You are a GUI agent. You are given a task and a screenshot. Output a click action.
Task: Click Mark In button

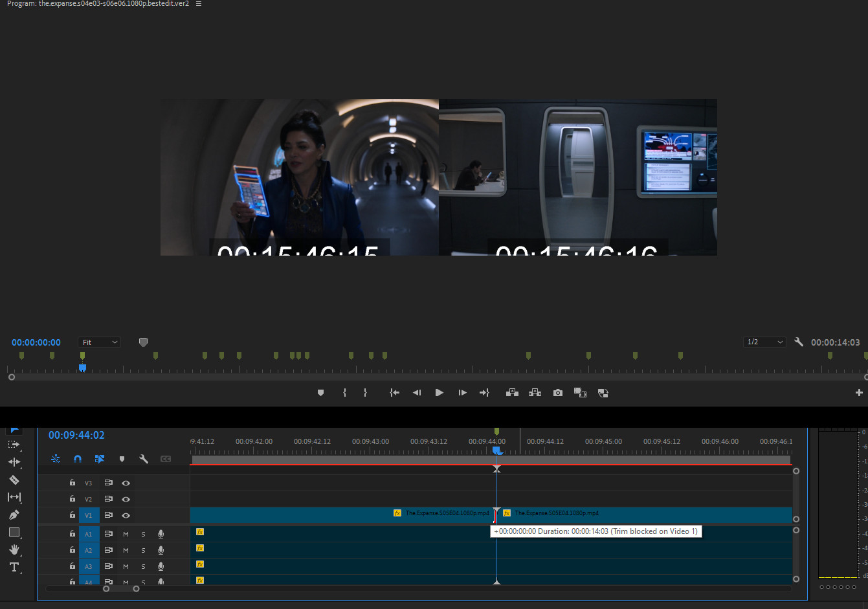tap(344, 393)
